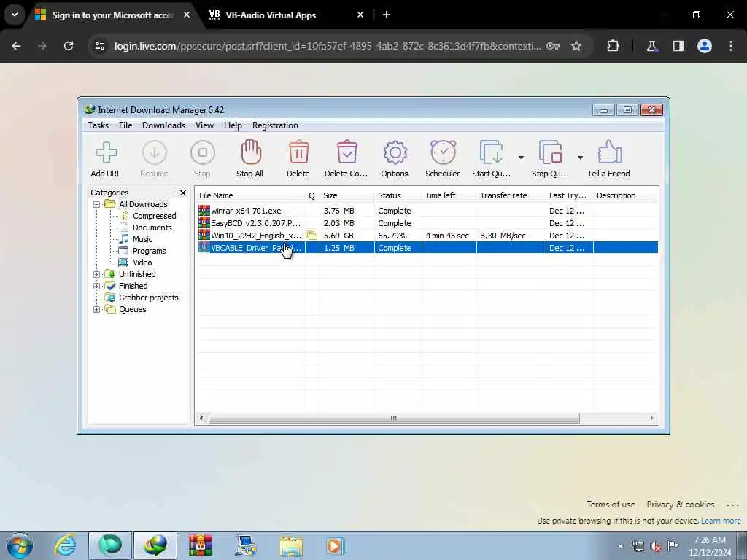This screenshot has height=560, width=747.
Task: Open the Downloads menu
Action: (x=163, y=125)
